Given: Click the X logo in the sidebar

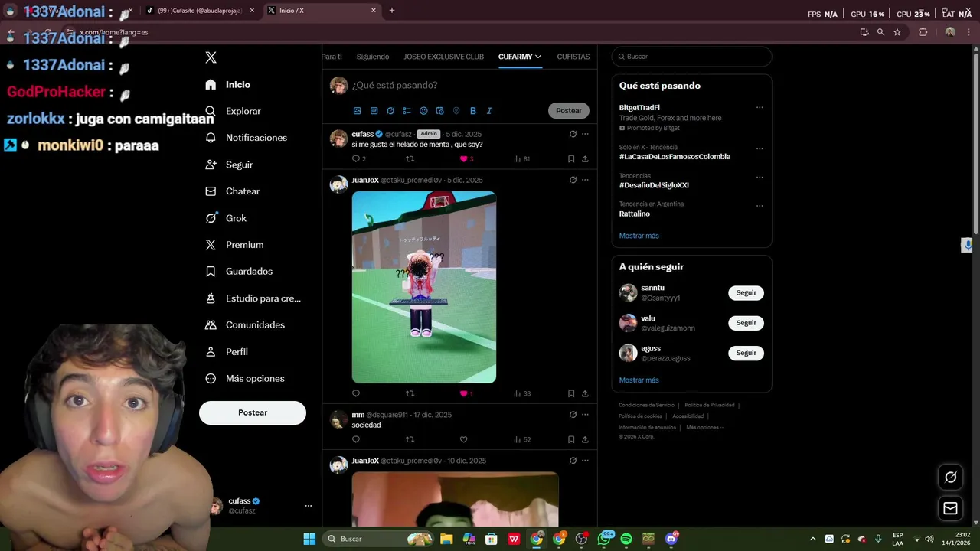Looking at the screenshot, I should (211, 57).
